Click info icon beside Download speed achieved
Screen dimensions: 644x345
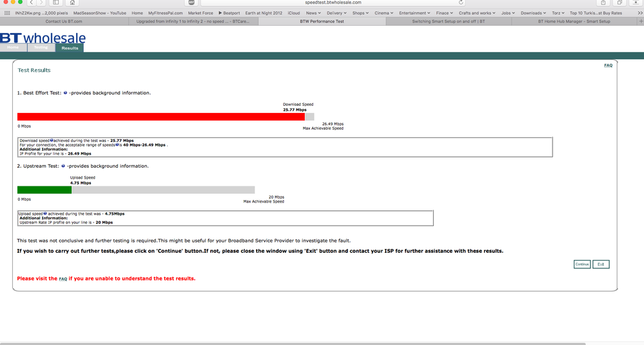[x=52, y=140]
